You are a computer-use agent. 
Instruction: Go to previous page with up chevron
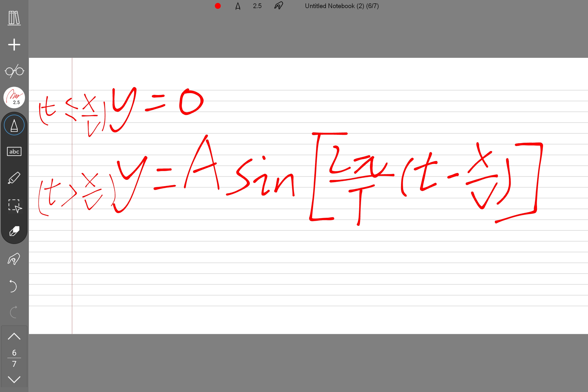(x=14, y=336)
